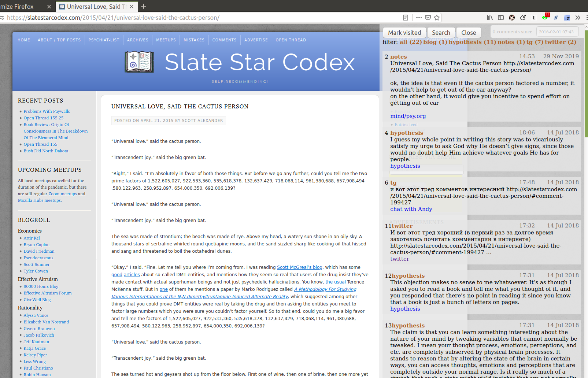Filter annotations by tg (7)
The height and width of the screenshot is (378, 588).
(535, 42)
